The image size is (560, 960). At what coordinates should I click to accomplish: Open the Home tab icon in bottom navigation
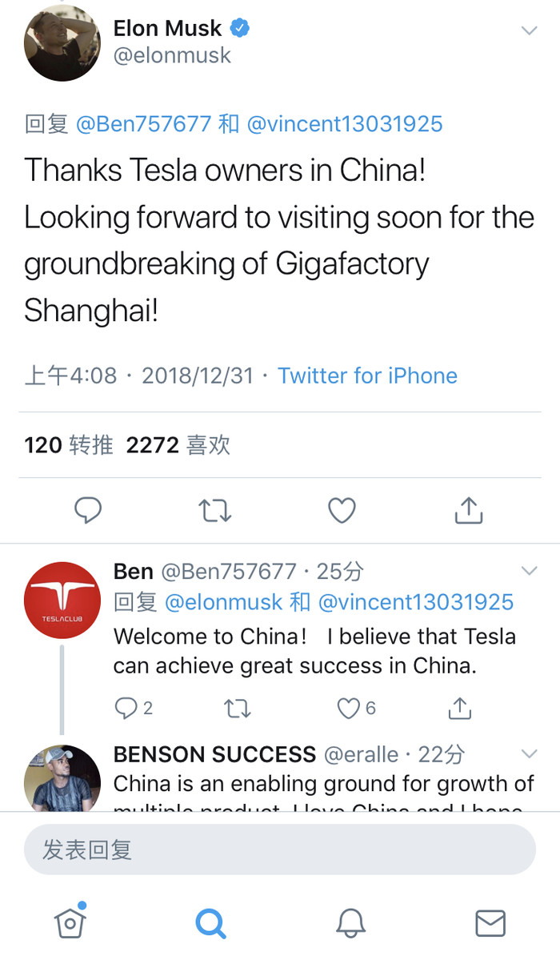click(x=70, y=922)
